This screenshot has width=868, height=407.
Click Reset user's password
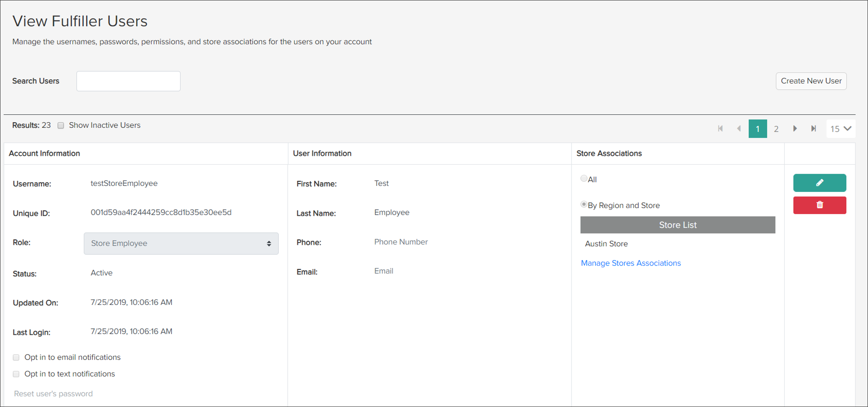[x=53, y=393]
